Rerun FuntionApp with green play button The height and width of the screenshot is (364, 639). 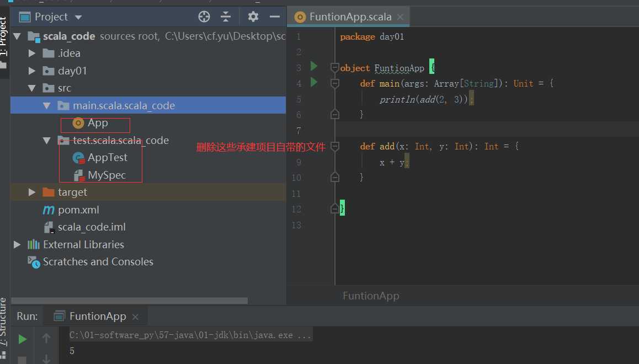click(23, 339)
